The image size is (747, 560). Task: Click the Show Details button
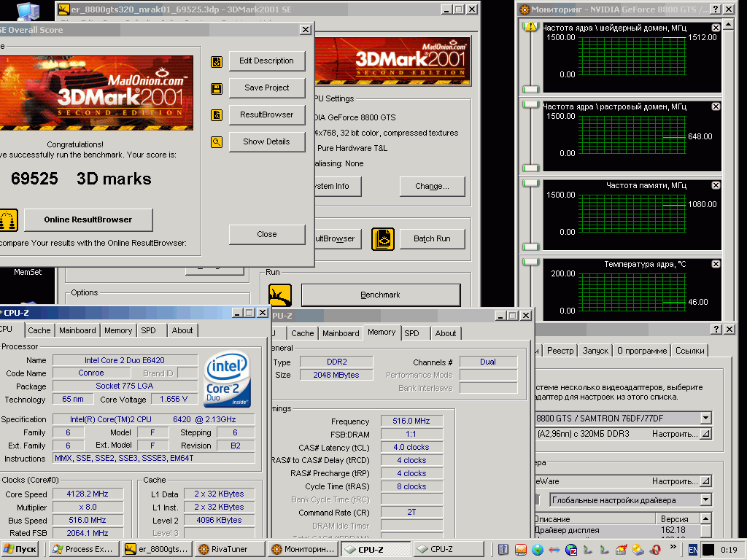[267, 142]
